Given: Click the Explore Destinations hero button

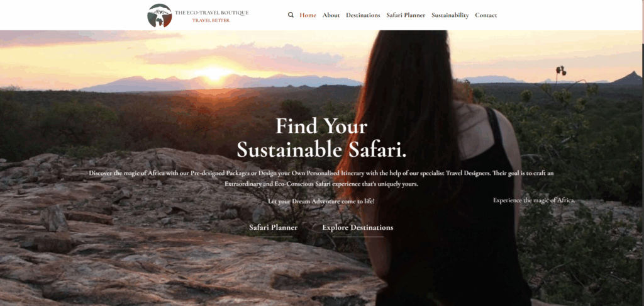Looking at the screenshot, I should click(358, 228).
